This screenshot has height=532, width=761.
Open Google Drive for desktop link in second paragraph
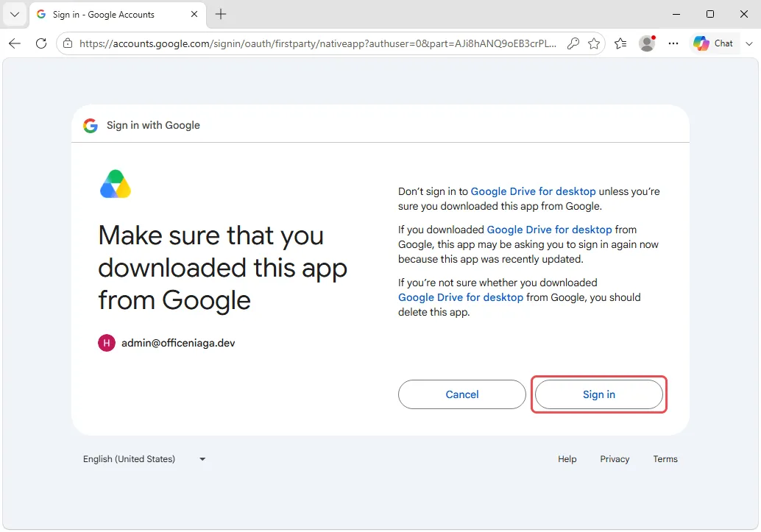point(549,229)
